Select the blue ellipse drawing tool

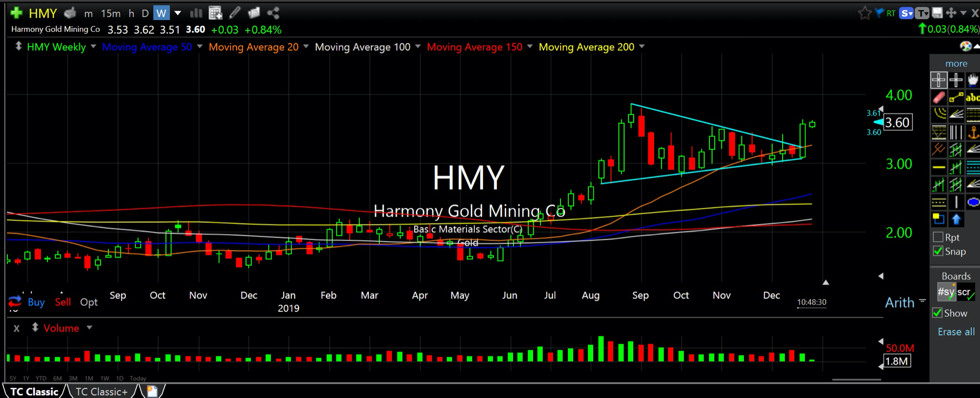[x=973, y=202]
